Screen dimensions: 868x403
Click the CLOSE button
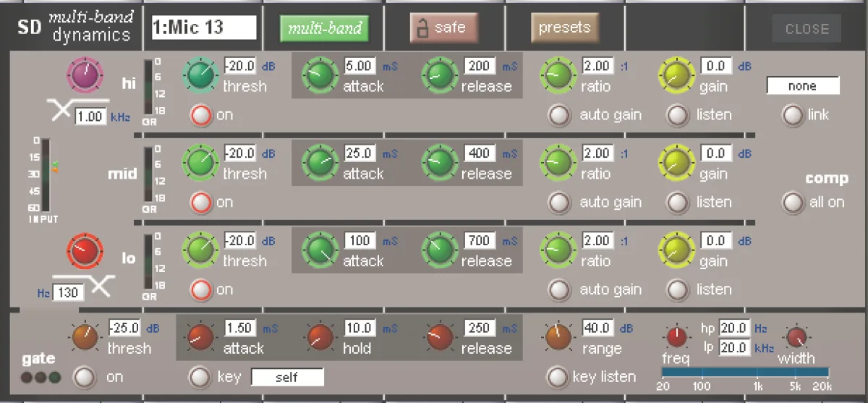click(x=807, y=29)
